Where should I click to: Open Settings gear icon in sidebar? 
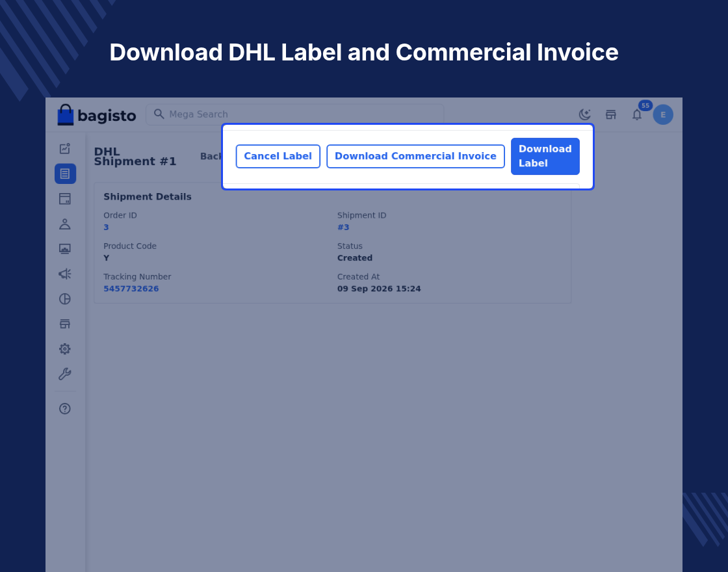(65, 349)
